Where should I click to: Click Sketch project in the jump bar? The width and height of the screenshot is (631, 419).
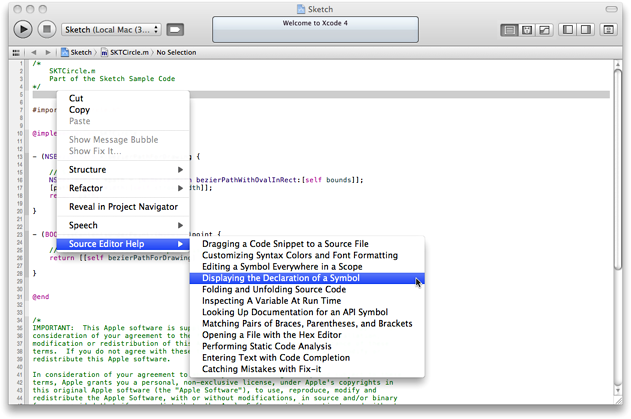(76, 52)
